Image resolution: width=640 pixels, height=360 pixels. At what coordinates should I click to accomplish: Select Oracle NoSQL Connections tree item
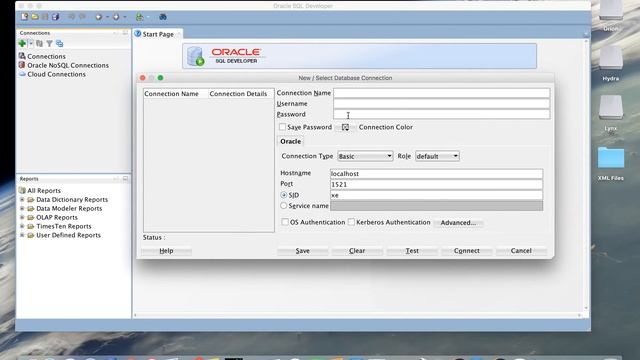(64, 65)
